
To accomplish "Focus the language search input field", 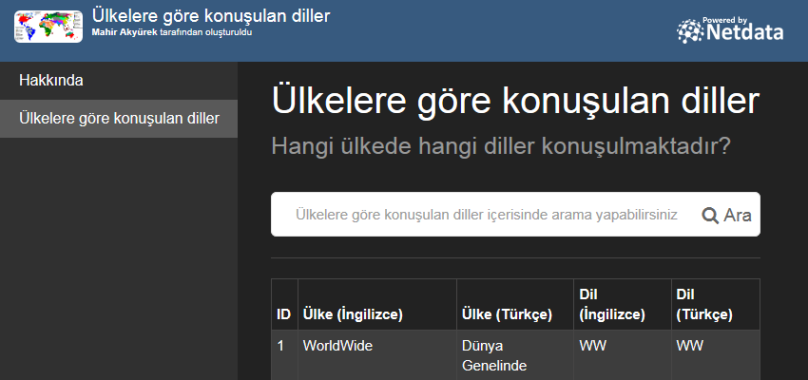I will click(x=486, y=215).
